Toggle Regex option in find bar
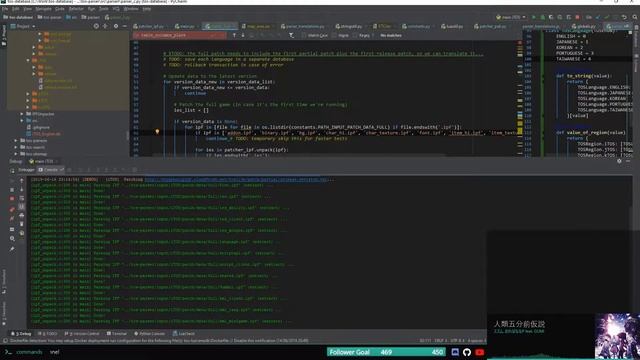 click(362, 36)
